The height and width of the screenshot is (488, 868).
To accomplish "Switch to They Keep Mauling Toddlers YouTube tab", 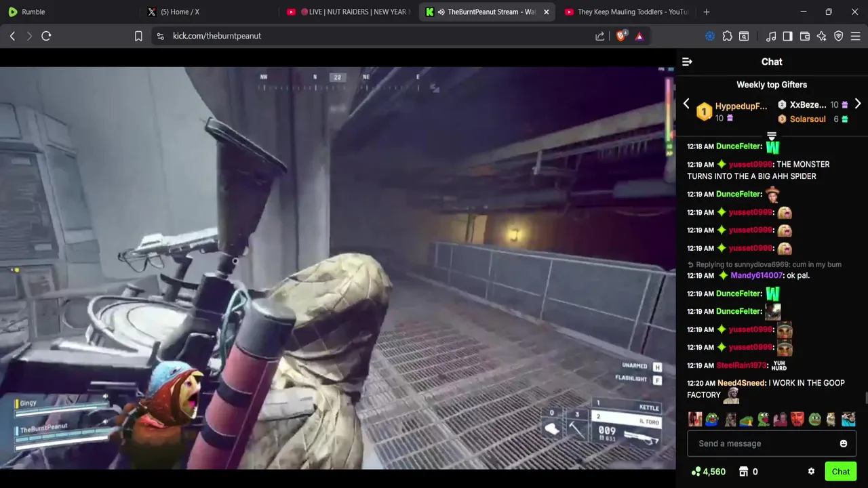I will click(x=625, y=12).
